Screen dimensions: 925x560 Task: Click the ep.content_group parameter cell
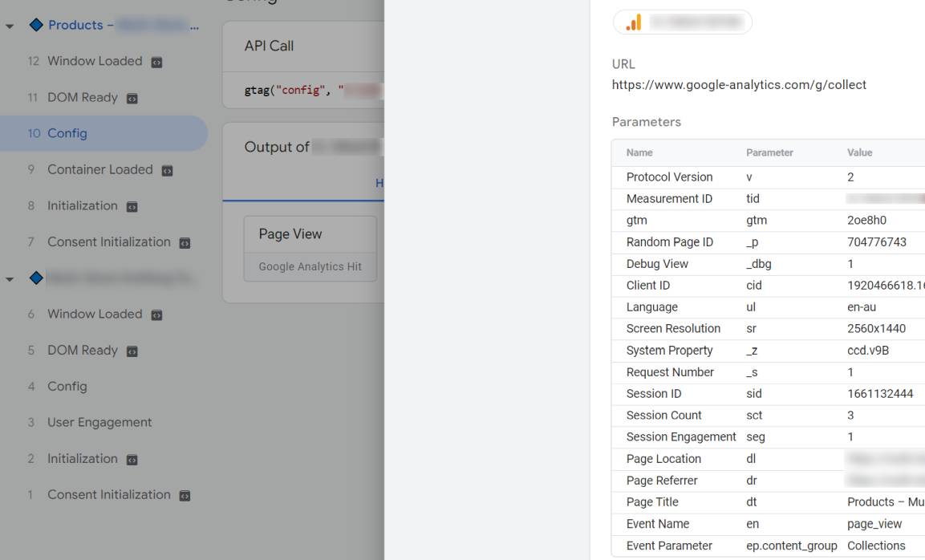791,546
